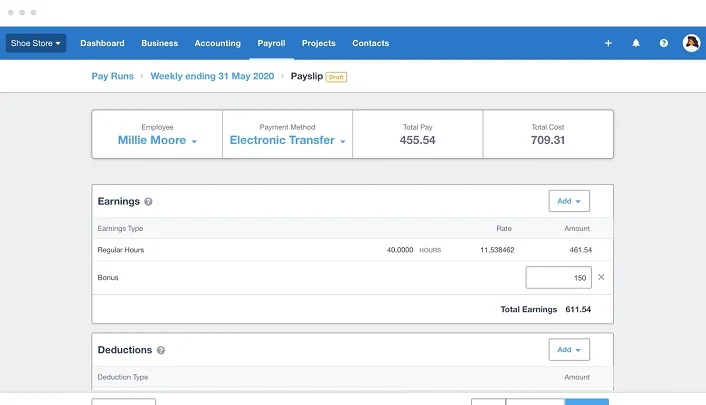This screenshot has width=706, height=405.
Task: Open the Millie Moore employee dropdown
Action: coord(157,140)
